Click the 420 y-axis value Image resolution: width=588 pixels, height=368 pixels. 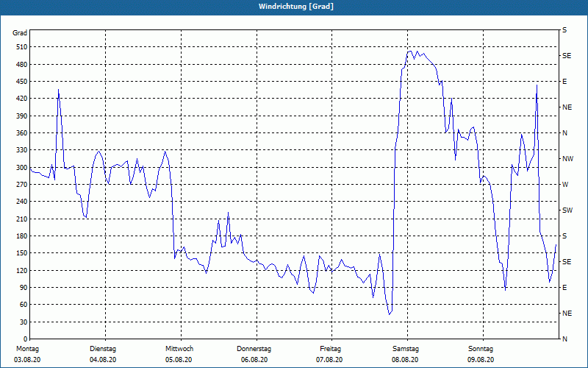(22, 99)
